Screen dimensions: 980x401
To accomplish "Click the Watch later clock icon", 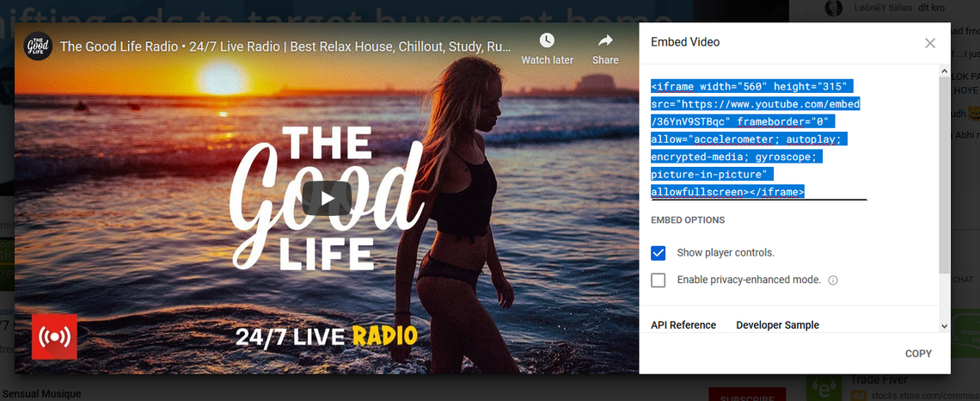I will [x=547, y=40].
